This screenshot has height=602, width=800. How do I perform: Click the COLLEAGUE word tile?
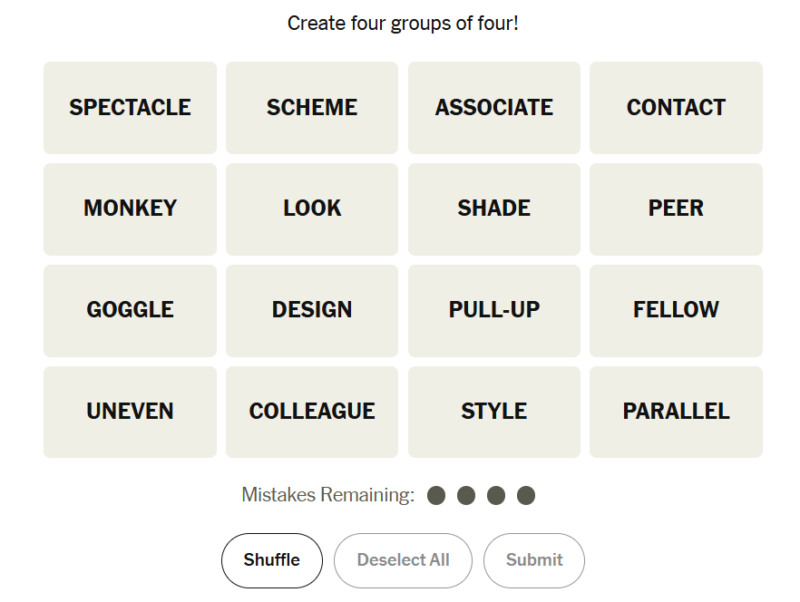312,412
